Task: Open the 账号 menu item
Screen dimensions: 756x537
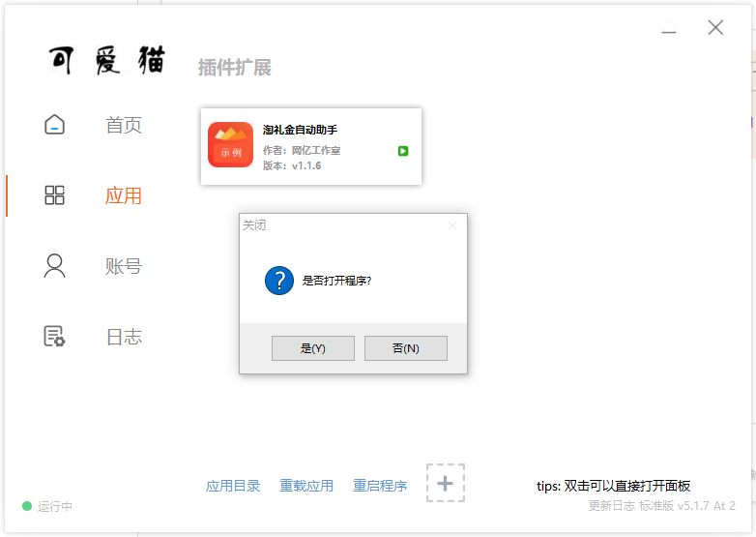Action: pos(124,266)
